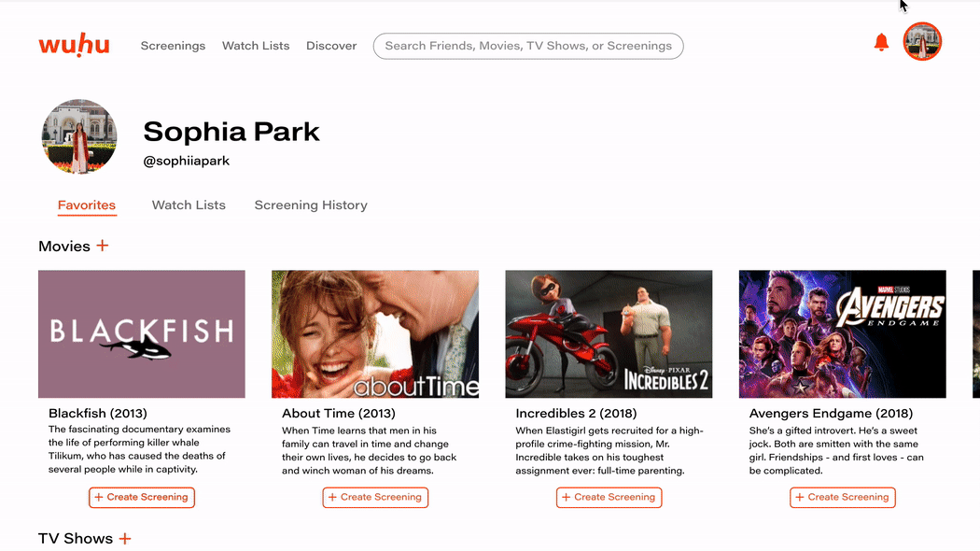Open the Blackfish movie poster
Image resolution: width=980 pixels, height=551 pixels.
click(x=142, y=334)
